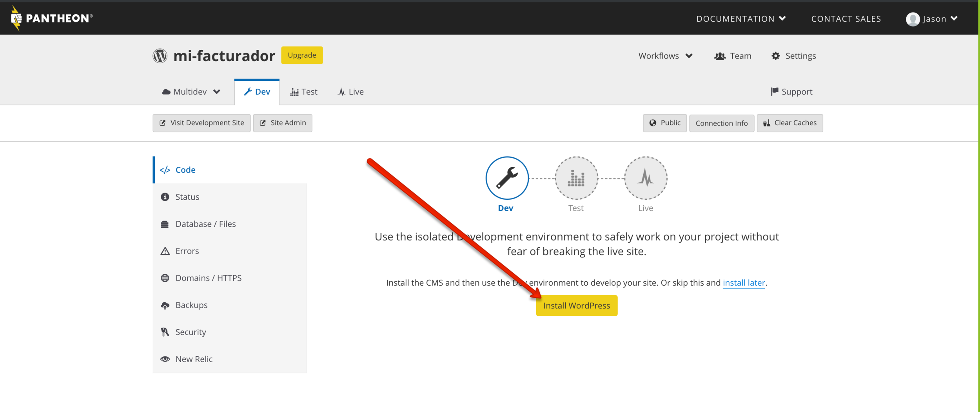Image resolution: width=980 pixels, height=412 pixels.
Task: Click the Site Admin button
Action: click(x=283, y=123)
